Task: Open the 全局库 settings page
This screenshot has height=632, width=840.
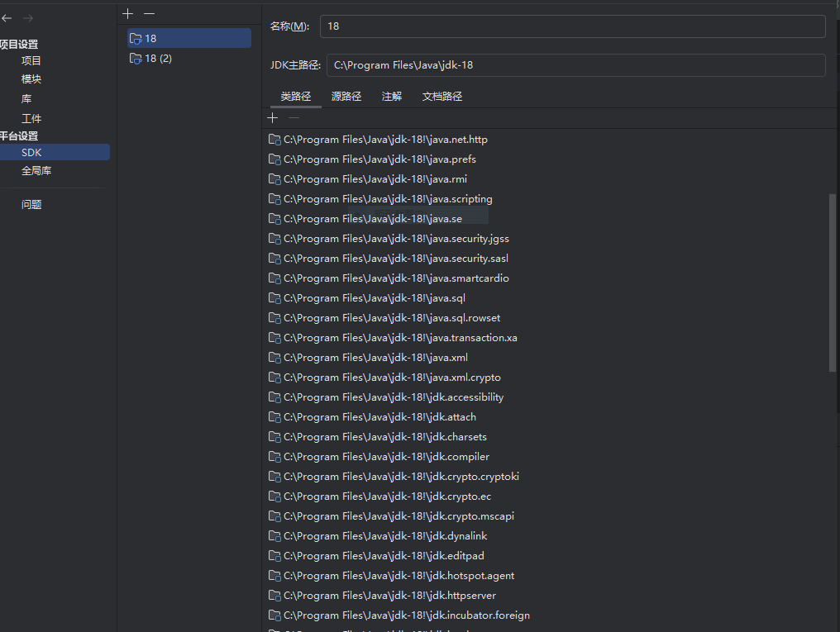Action: [36, 171]
